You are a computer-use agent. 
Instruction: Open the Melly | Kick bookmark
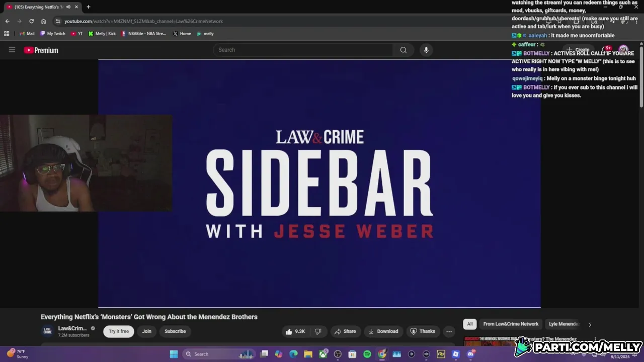pos(102,34)
